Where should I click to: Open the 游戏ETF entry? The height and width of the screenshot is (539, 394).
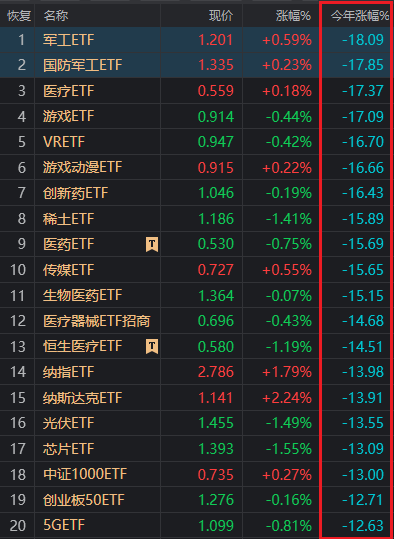coord(197,116)
